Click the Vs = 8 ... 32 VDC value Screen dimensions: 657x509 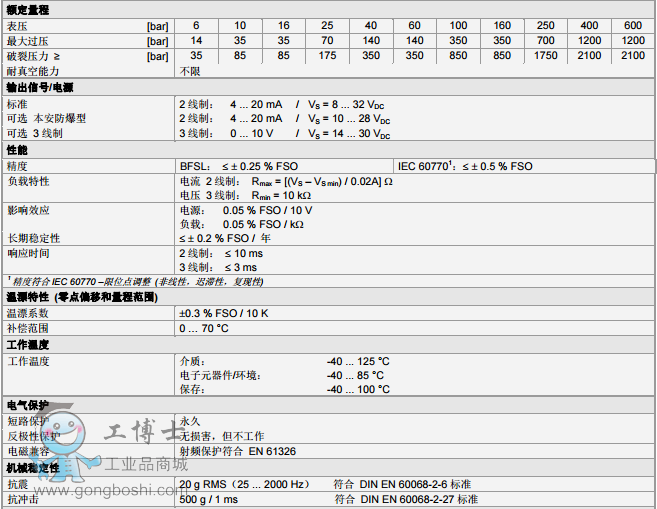346,105
